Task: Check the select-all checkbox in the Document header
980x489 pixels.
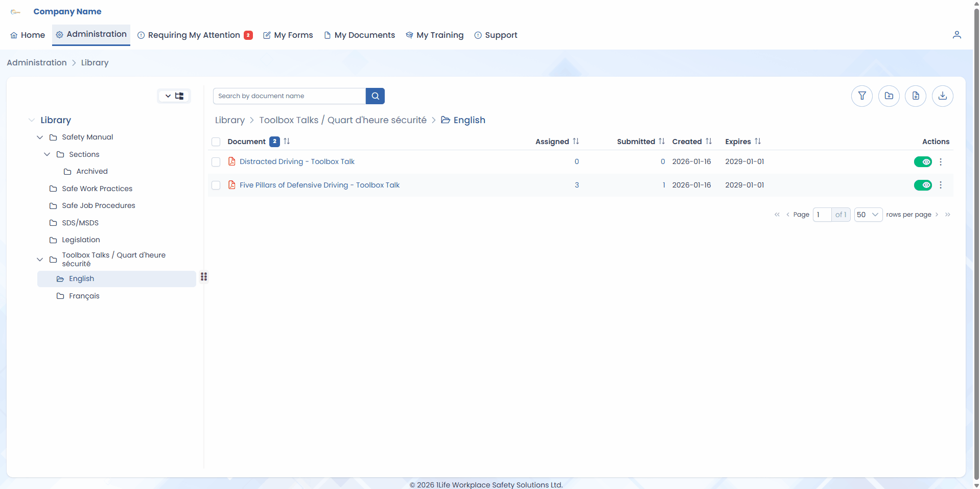Action: point(216,142)
